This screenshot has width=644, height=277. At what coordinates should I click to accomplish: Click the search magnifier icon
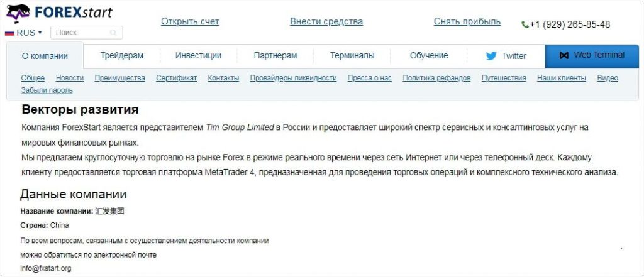click(x=113, y=33)
